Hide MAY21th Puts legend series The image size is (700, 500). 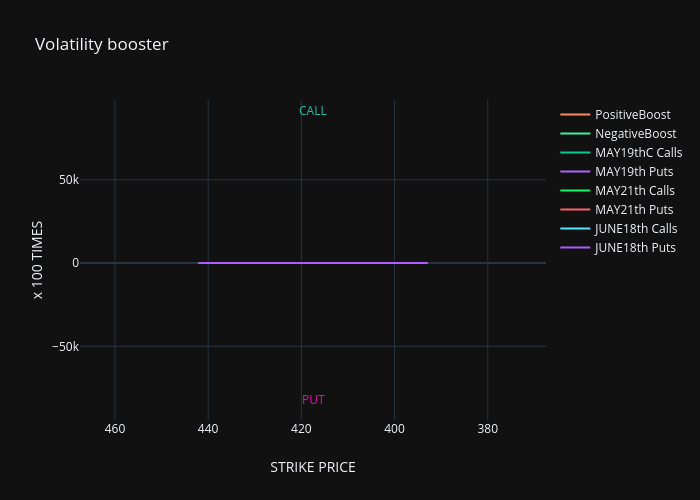pos(633,210)
